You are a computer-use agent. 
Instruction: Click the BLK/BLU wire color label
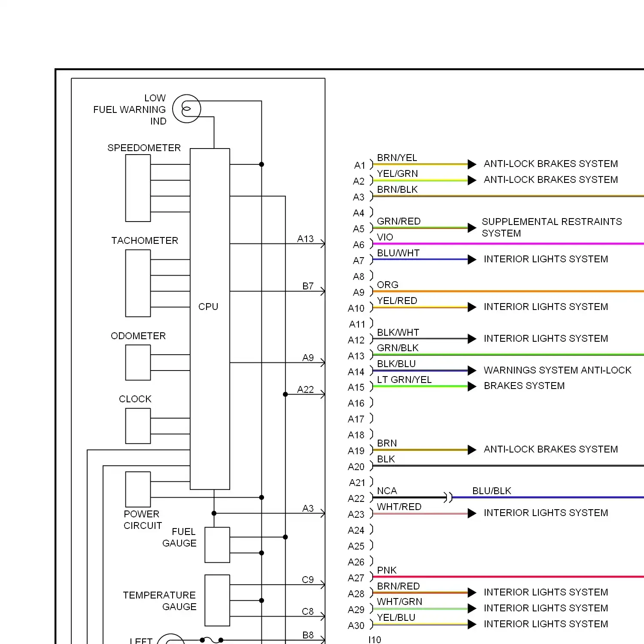(396, 364)
